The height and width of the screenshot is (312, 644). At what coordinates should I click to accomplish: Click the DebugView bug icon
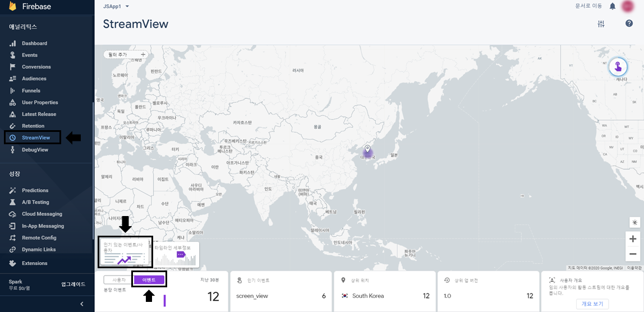click(x=13, y=150)
